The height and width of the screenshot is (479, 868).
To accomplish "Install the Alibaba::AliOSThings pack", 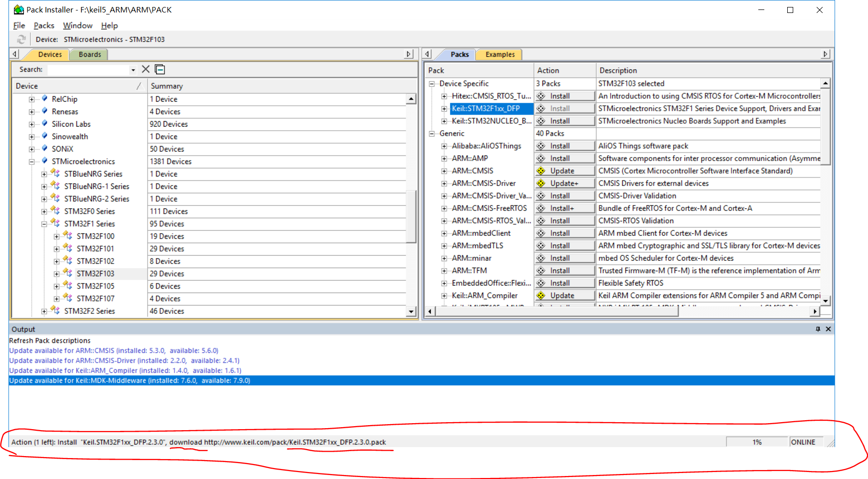I will pyautogui.click(x=565, y=146).
